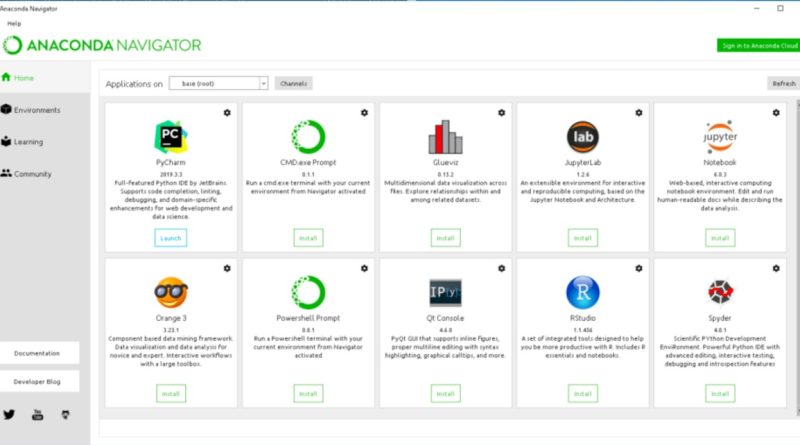Click the 'JupyterLab' title text
800x445 pixels.
pos(583,162)
